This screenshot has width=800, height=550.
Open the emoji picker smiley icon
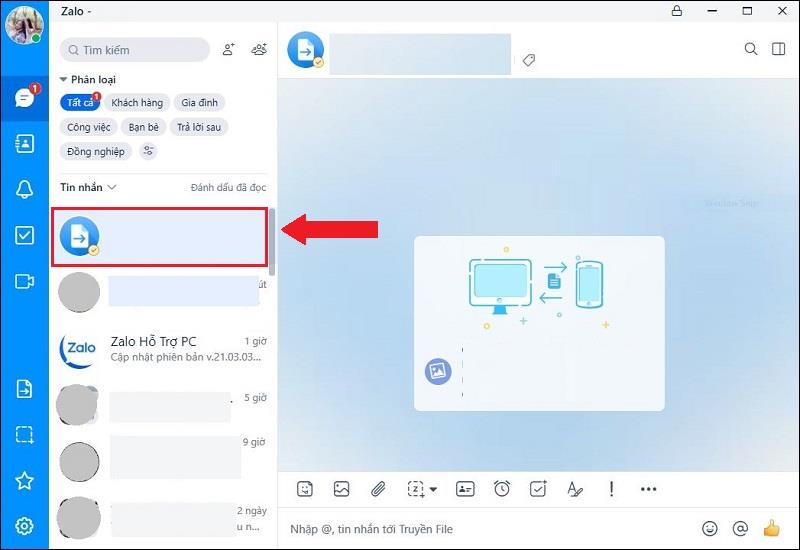[710, 529]
